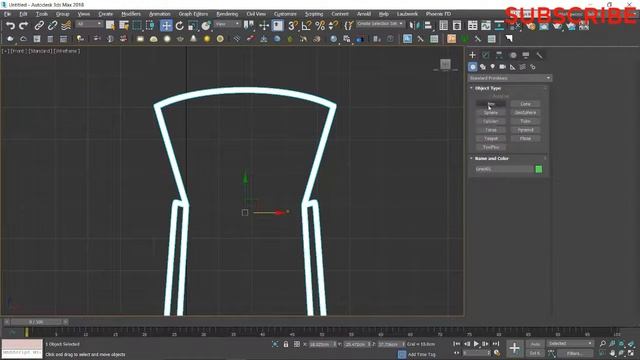Toggle 3D Snaps
This screenshot has height=360, width=640.
click(x=293, y=26)
